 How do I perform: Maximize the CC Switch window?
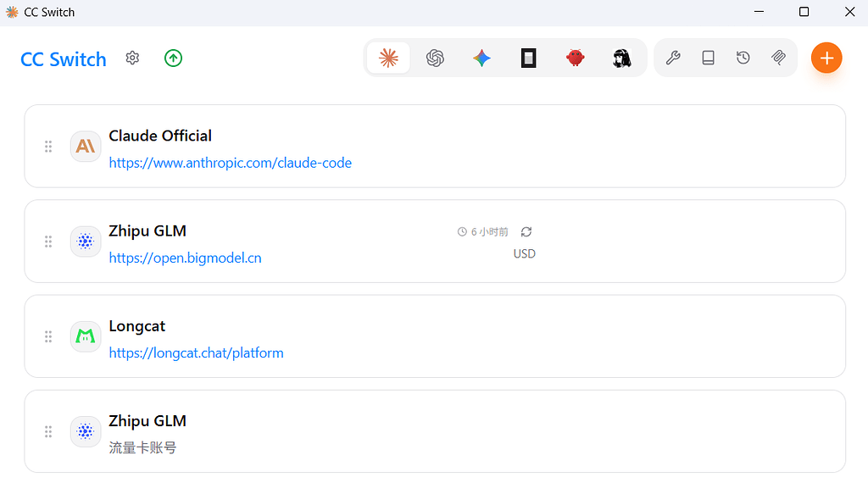804,12
